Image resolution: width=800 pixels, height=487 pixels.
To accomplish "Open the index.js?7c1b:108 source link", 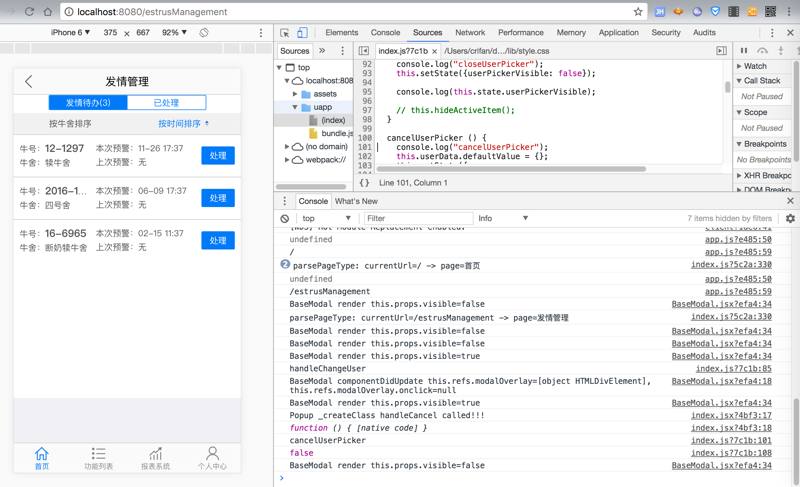I will 733,453.
